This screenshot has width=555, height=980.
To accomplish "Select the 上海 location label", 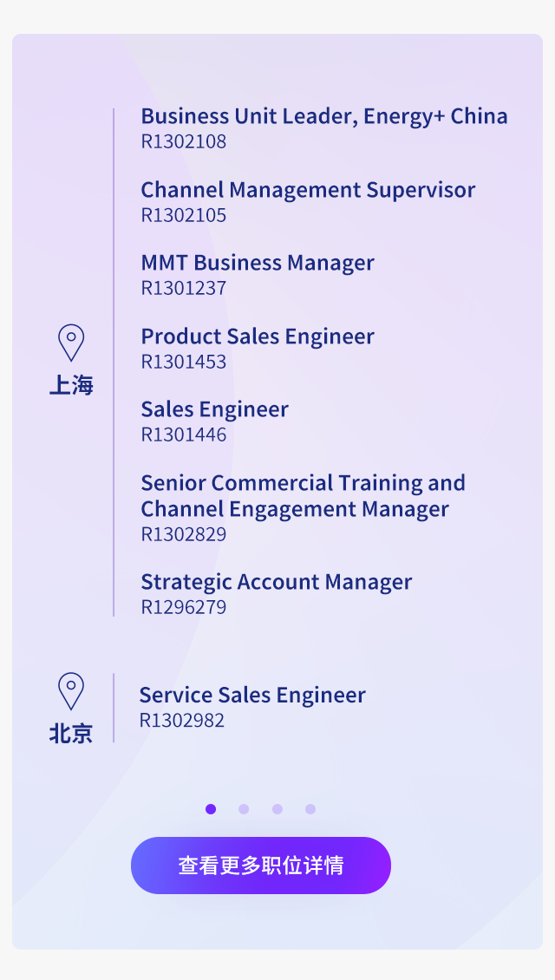I will tap(71, 386).
